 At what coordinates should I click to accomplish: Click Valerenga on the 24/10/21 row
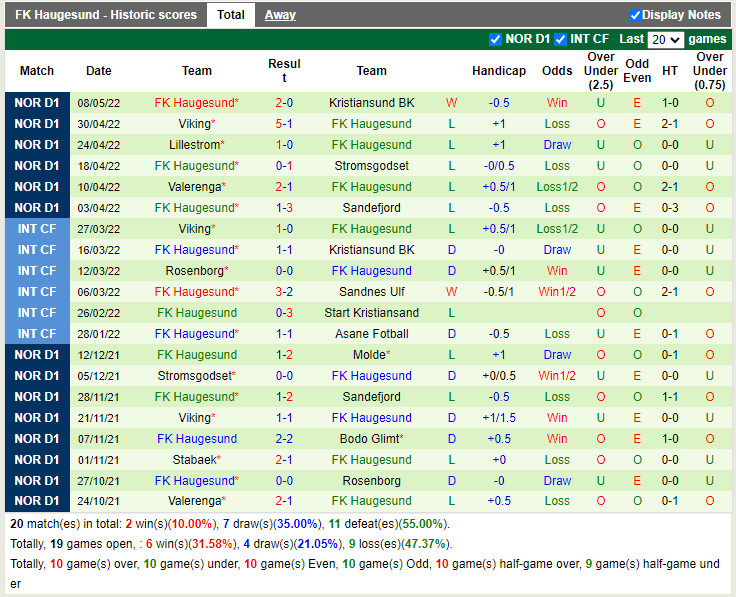coord(197,501)
